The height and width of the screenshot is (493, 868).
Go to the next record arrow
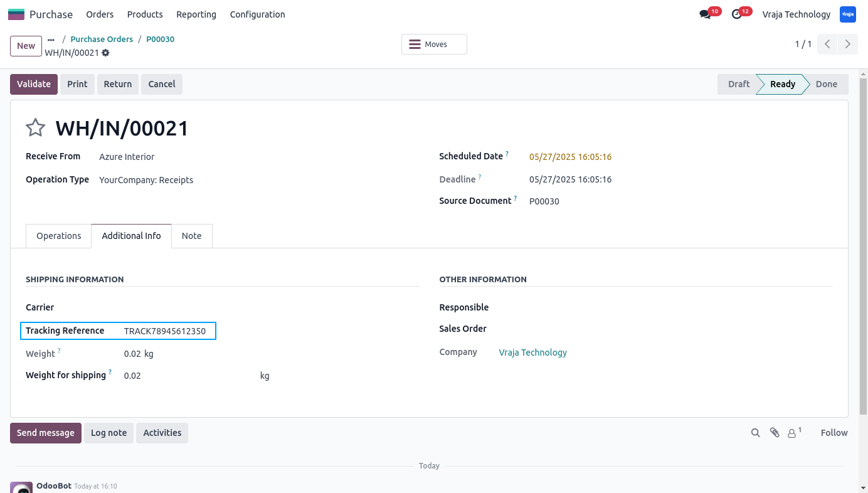pyautogui.click(x=848, y=44)
